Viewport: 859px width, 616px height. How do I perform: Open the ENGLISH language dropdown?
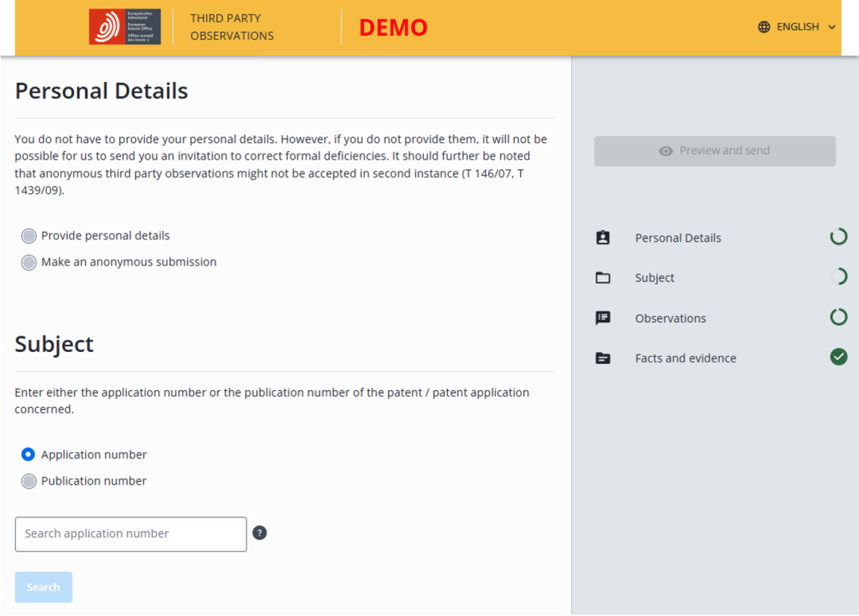tap(797, 27)
